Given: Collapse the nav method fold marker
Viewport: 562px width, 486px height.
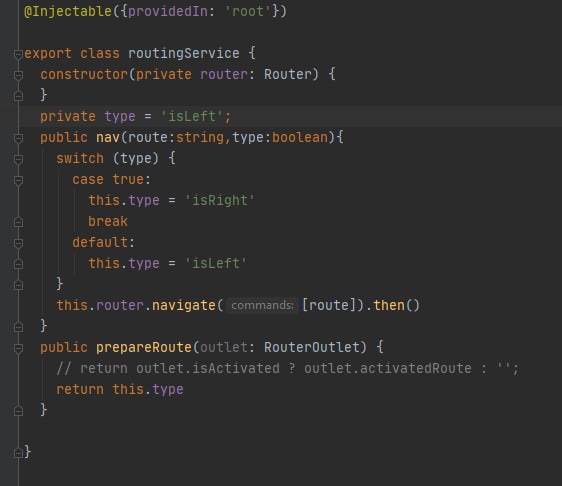Looking at the screenshot, I should 18,138.
